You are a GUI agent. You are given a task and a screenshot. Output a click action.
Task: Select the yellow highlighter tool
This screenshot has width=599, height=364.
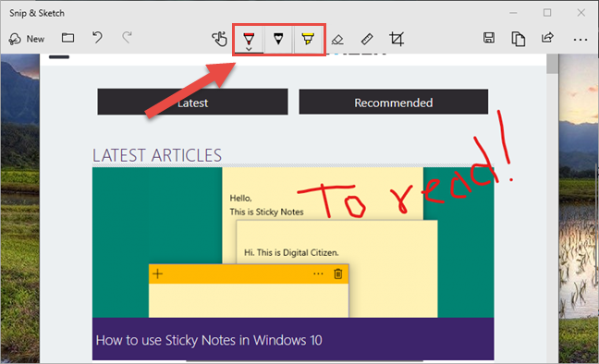click(x=308, y=39)
